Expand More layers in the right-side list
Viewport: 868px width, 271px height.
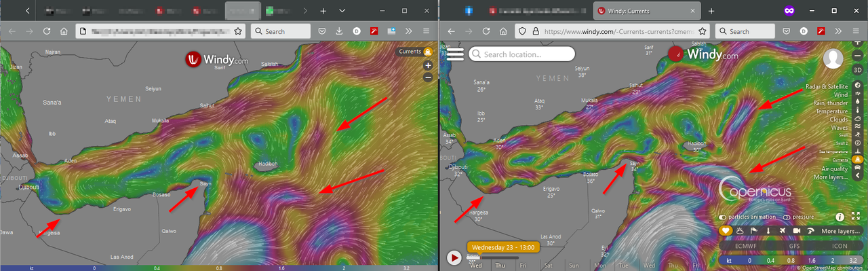tap(831, 177)
